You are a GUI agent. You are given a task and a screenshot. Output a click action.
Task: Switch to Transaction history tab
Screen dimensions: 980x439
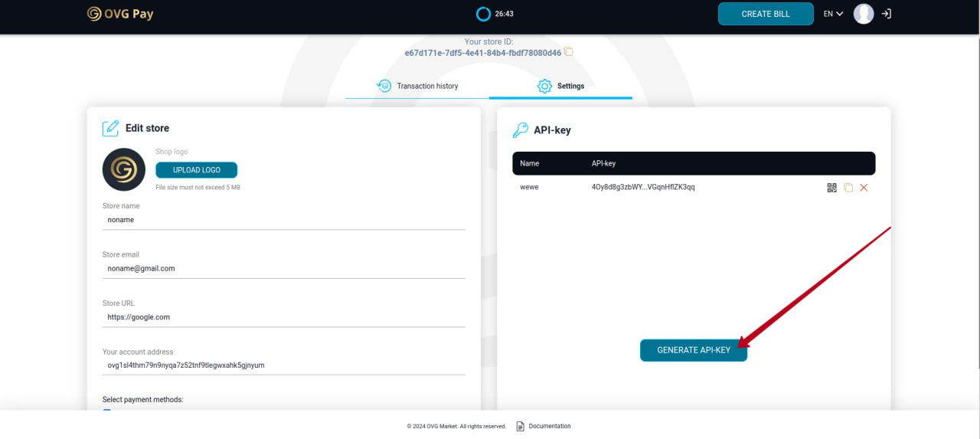[417, 86]
